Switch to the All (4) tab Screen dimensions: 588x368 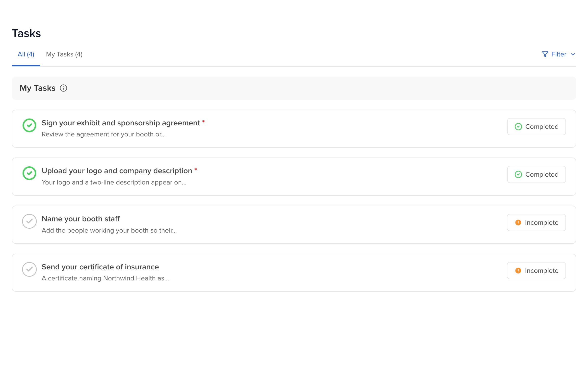(x=26, y=54)
